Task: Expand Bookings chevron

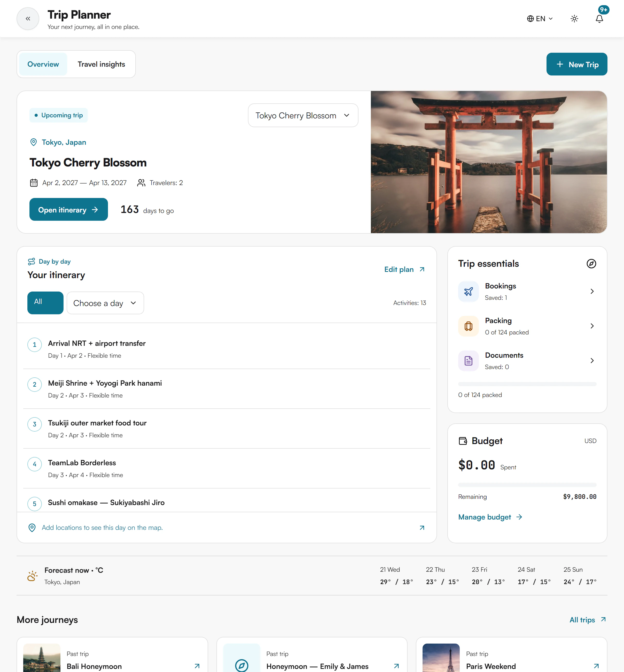Action: pyautogui.click(x=592, y=291)
